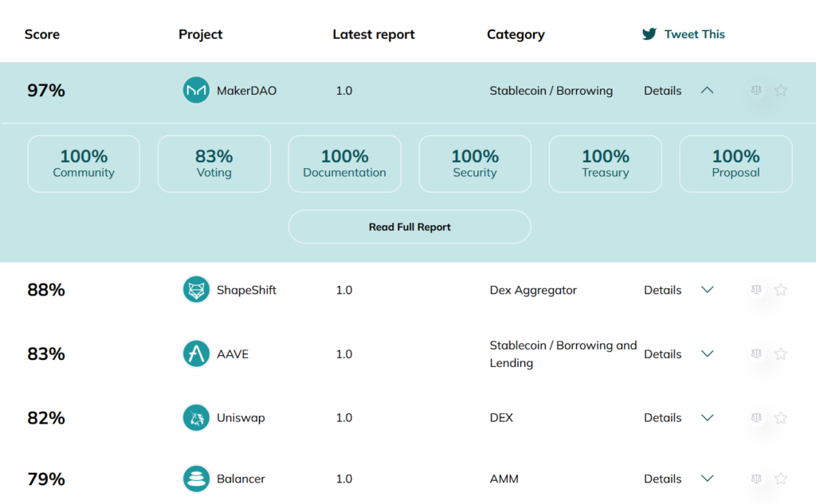
Task: Collapse the MakerDAO details chevron
Action: pos(707,91)
